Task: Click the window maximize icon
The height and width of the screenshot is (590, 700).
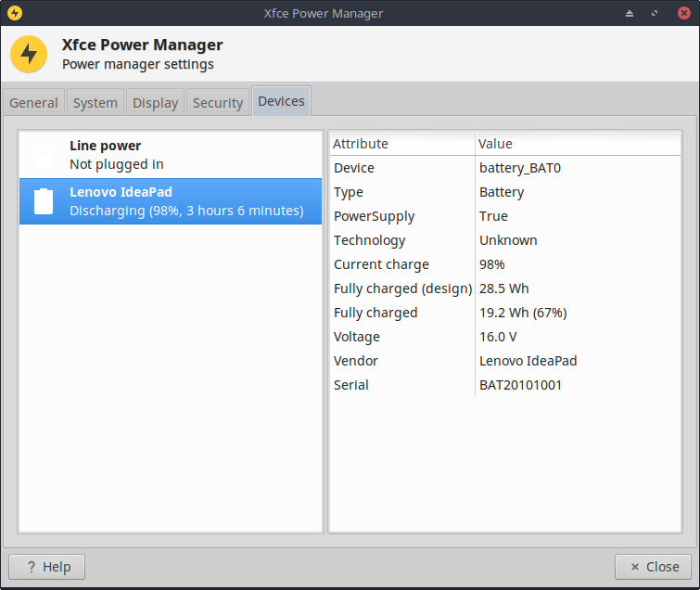Action: [x=655, y=14]
